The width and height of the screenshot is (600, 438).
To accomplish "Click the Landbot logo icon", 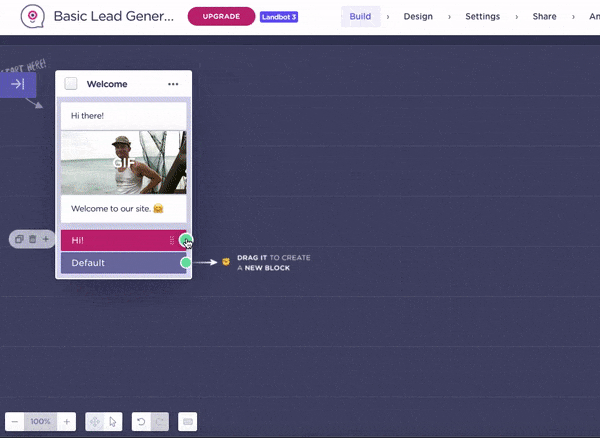I will click(33, 17).
